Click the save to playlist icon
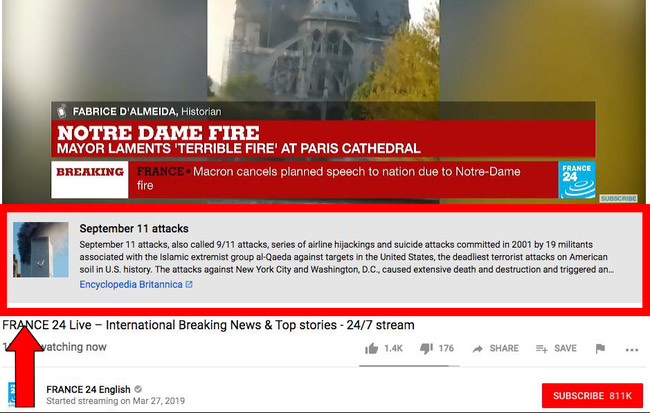Image resolution: width=650 pixels, height=413 pixels. pos(541,349)
